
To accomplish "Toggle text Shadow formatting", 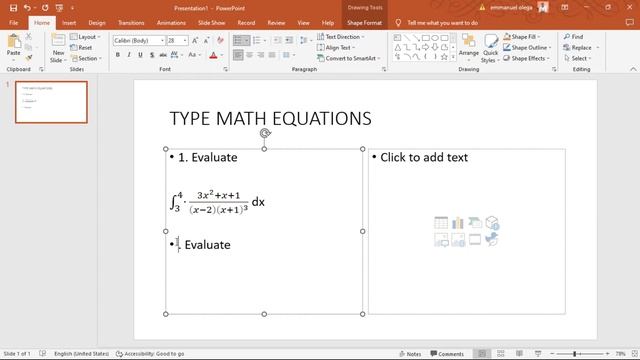I will click(x=152, y=55).
